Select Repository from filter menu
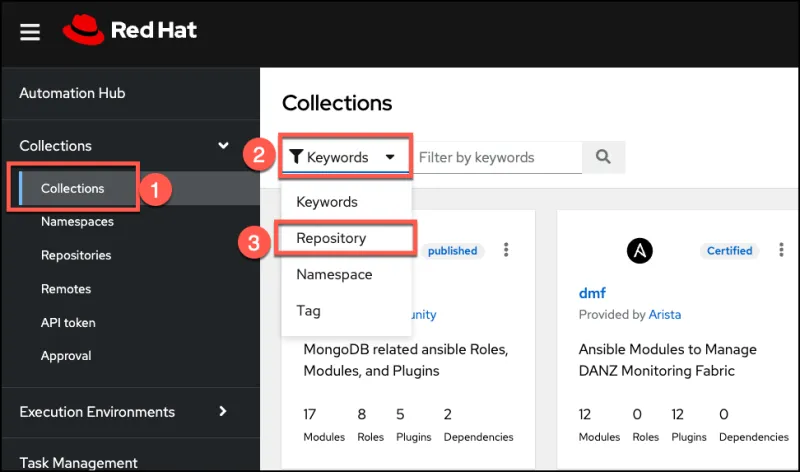 [x=331, y=239]
